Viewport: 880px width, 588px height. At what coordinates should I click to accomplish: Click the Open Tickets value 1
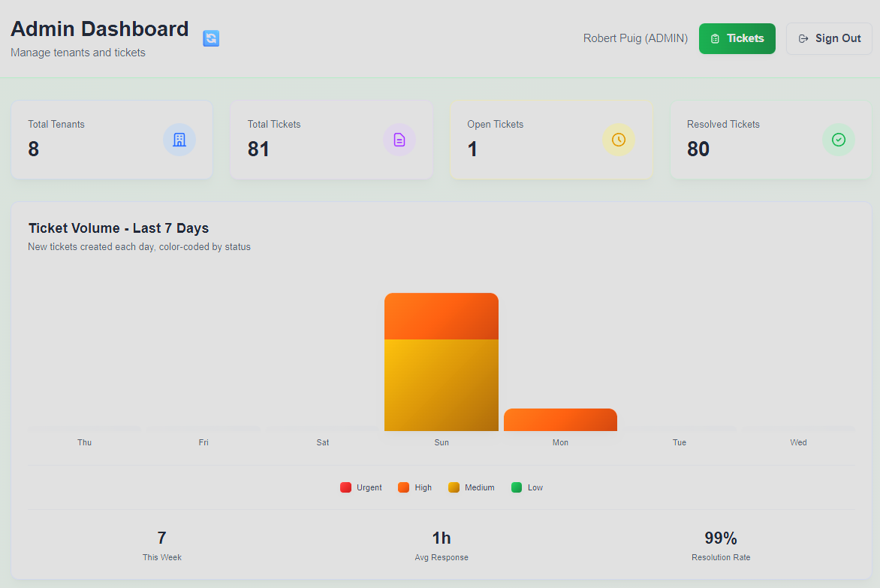click(472, 149)
